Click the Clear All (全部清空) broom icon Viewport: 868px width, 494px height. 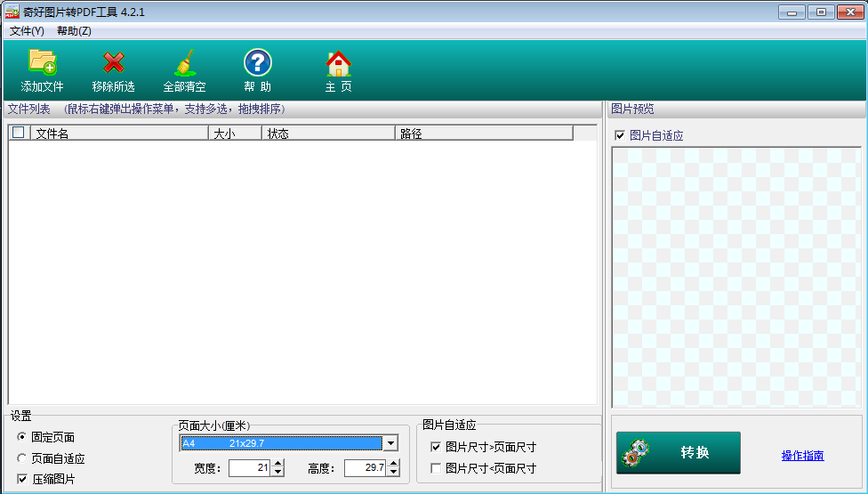[x=184, y=62]
